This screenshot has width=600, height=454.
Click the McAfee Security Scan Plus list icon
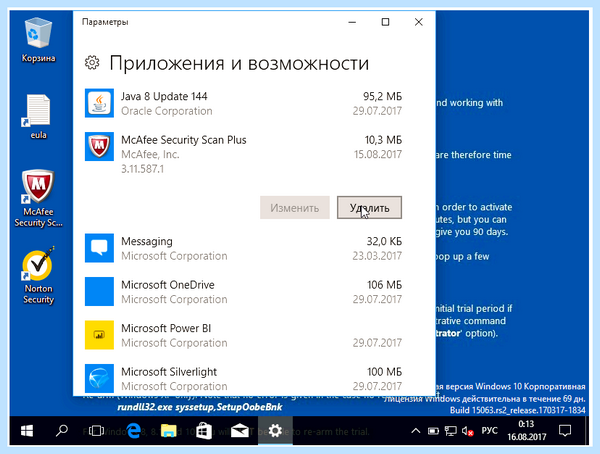tap(99, 147)
